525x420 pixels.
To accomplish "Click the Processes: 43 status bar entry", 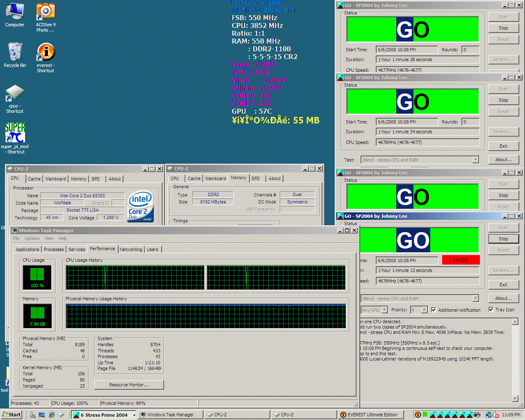I will tap(30, 403).
